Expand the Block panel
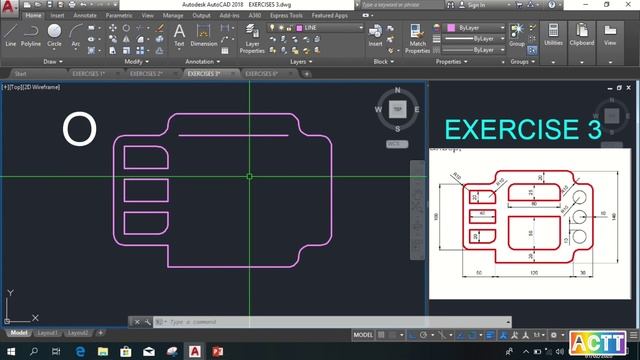The image size is (640, 360). [x=384, y=62]
